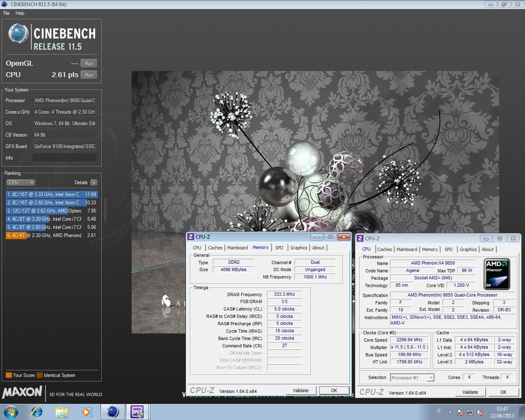Click the IT language indicator in taskbar
525x420 pixels.
[x=439, y=411]
